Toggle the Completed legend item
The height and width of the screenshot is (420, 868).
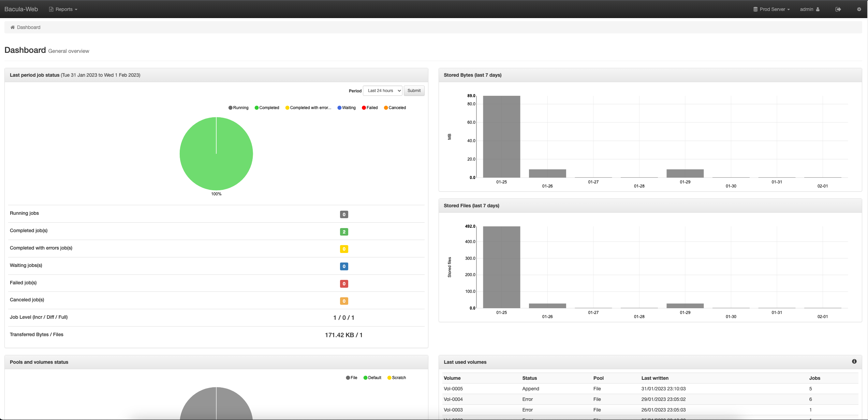(x=267, y=108)
